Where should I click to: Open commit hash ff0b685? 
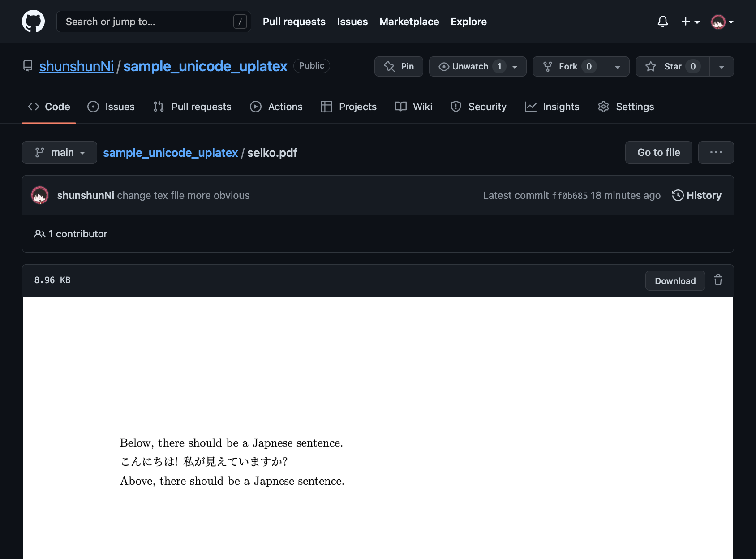(x=570, y=196)
